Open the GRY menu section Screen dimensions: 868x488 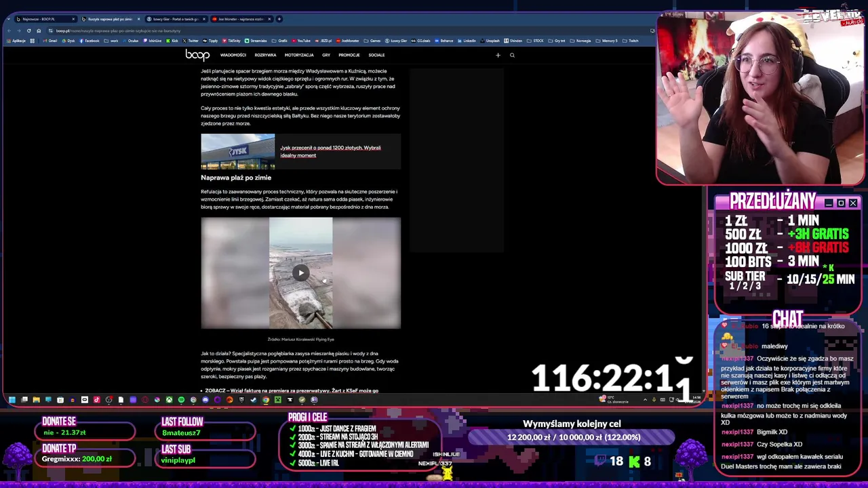326,55
